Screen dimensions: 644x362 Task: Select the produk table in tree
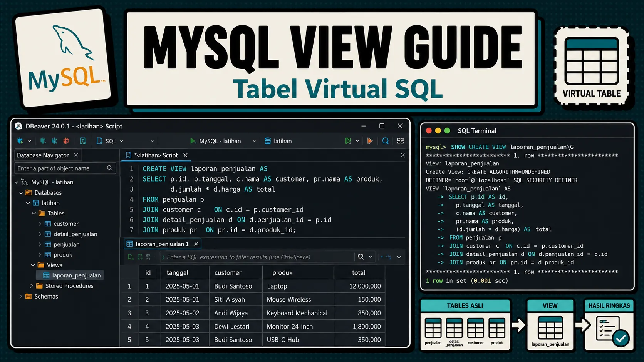click(x=59, y=255)
